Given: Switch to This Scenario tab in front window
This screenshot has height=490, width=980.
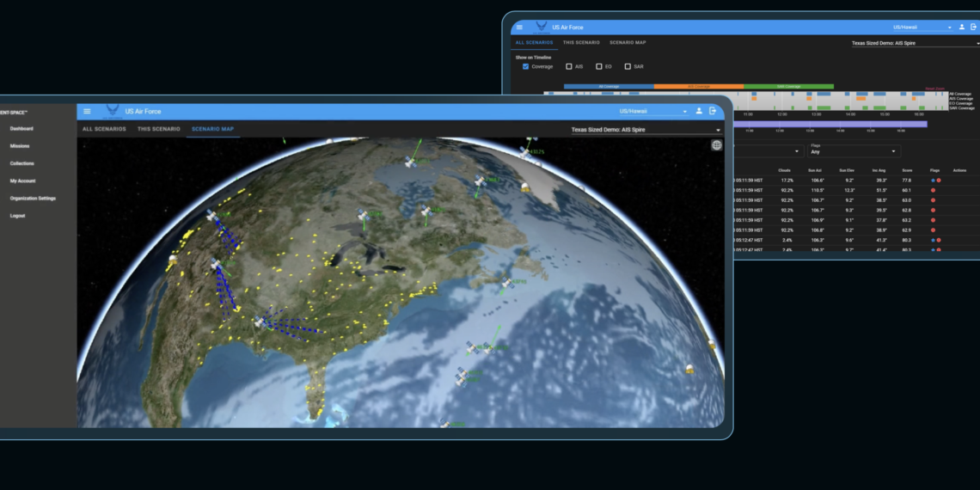Looking at the screenshot, I should [159, 129].
